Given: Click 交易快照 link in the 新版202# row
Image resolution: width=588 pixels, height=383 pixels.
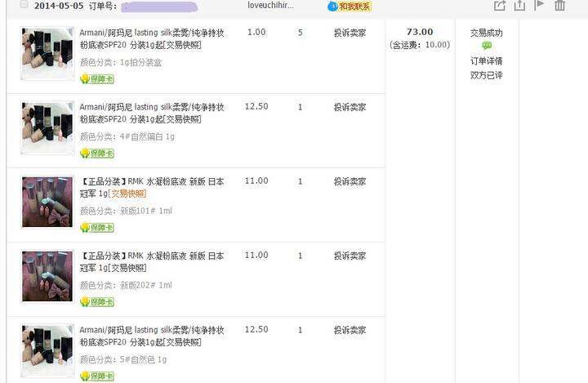Looking at the screenshot, I should (127, 268).
